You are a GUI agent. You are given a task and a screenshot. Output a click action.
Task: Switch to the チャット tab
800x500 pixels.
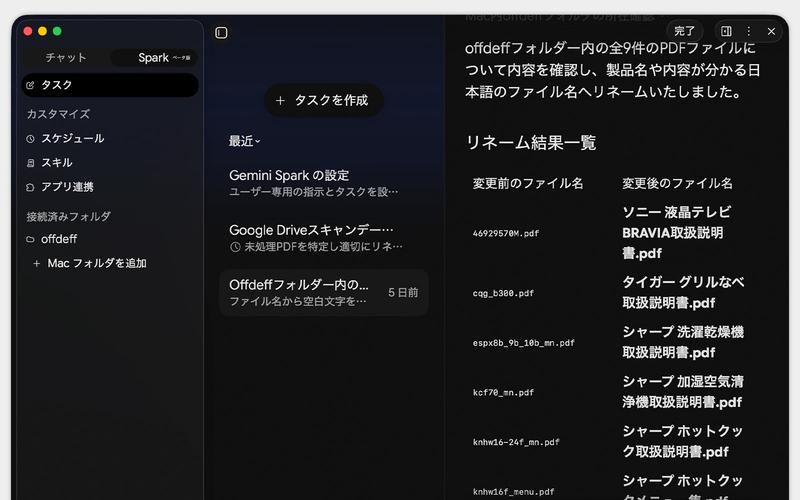click(x=66, y=58)
